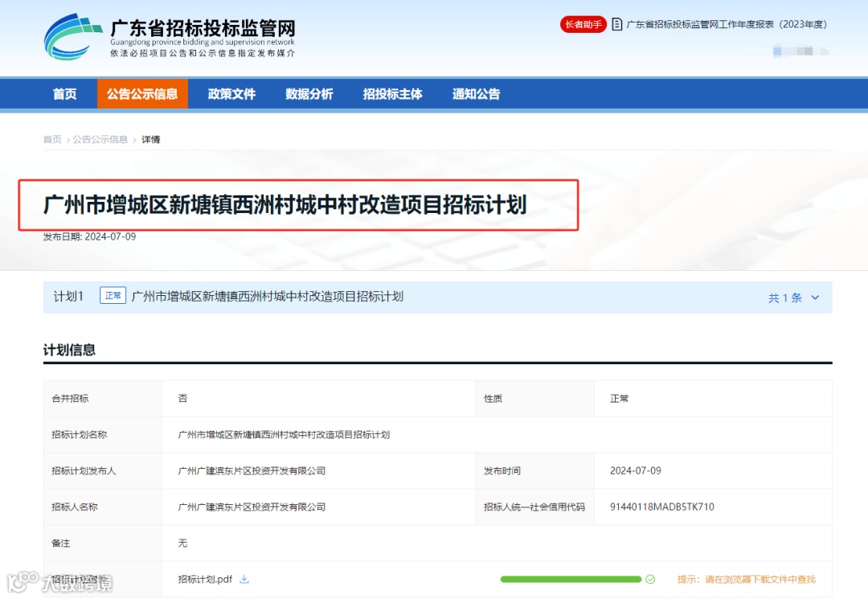Click 计划信息 section heading

69,350
